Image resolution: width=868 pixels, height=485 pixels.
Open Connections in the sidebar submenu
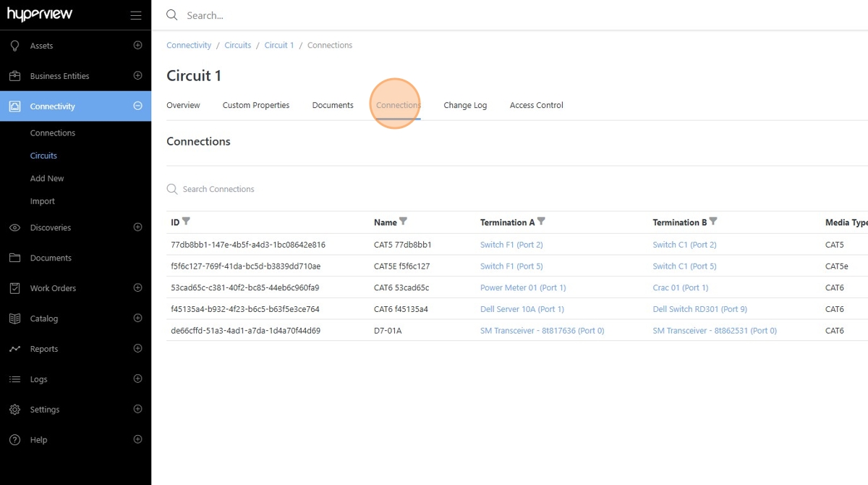click(53, 133)
